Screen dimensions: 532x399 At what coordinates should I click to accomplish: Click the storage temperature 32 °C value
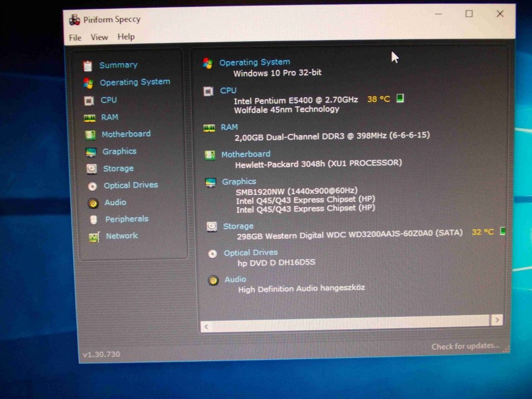coord(483,232)
